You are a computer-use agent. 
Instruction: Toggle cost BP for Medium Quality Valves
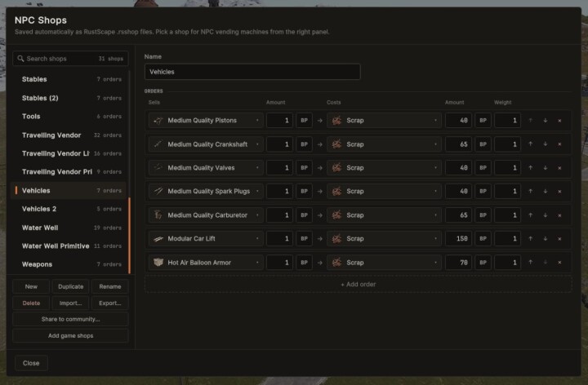pyautogui.click(x=483, y=168)
